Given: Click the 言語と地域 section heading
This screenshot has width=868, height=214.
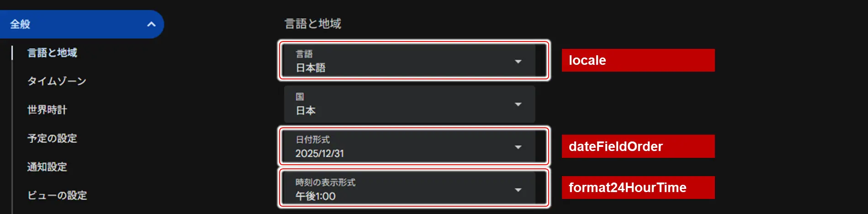Looking at the screenshot, I should click(313, 24).
